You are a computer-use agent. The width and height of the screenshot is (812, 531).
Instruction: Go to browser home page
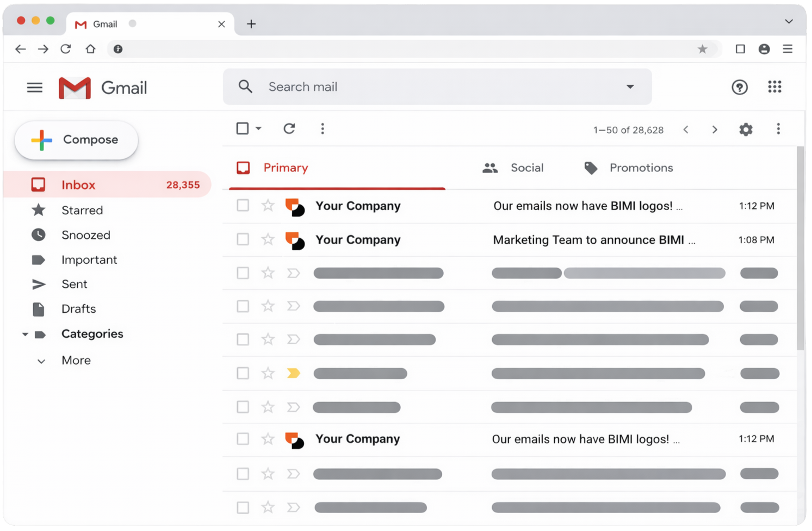(x=90, y=49)
